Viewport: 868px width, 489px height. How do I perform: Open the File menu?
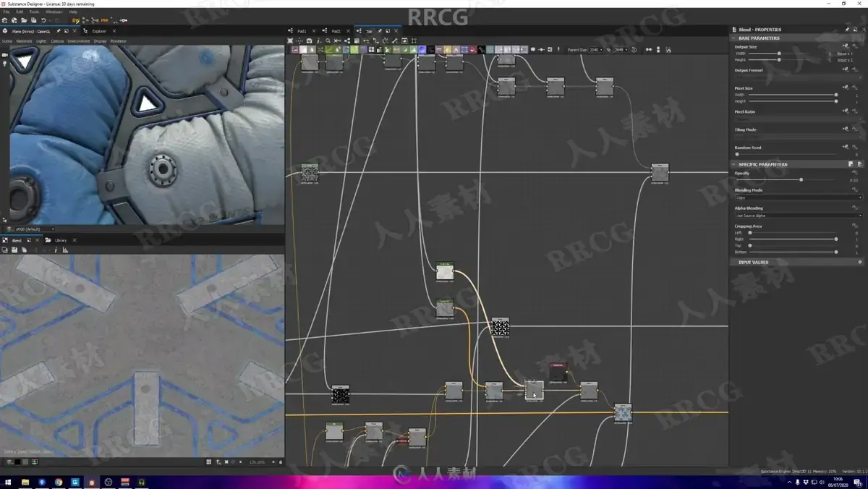(x=6, y=12)
